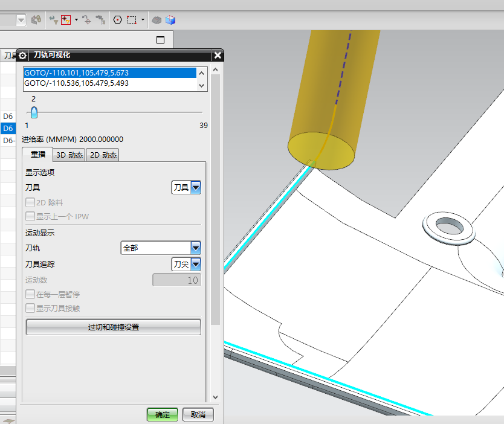Open the arrow beside the crosshair filter icon
The height and width of the screenshot is (424, 504).
tap(76, 20)
